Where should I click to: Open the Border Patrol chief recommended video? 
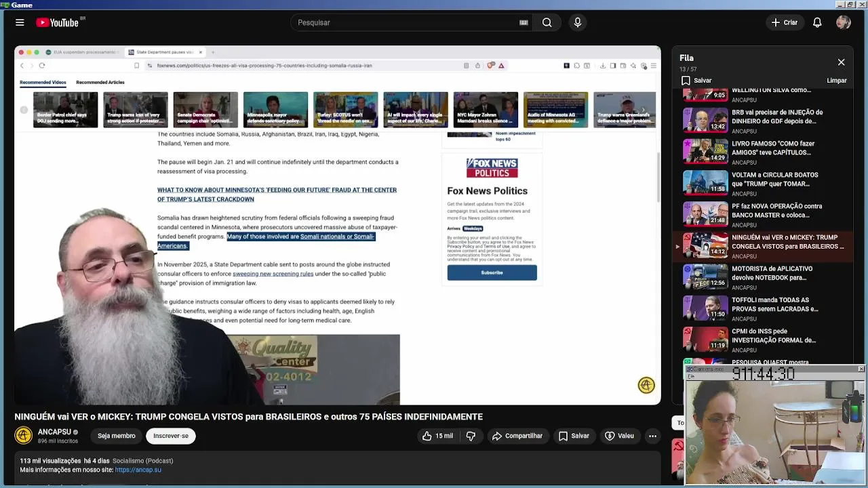pyautogui.click(x=66, y=110)
